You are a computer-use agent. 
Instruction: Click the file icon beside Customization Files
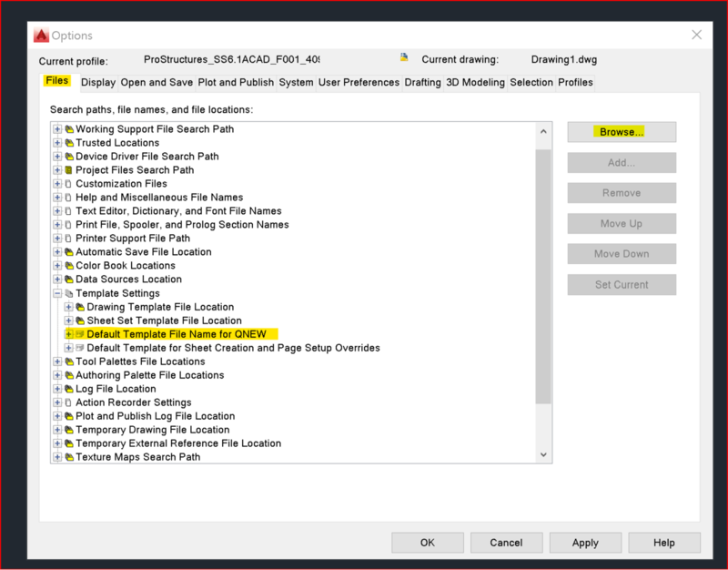(68, 184)
